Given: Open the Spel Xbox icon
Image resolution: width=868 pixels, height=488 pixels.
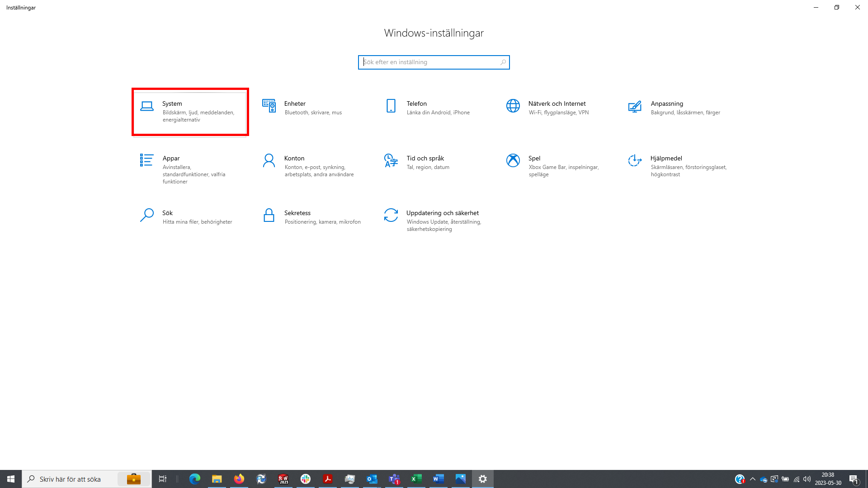Looking at the screenshot, I should click(x=513, y=160).
